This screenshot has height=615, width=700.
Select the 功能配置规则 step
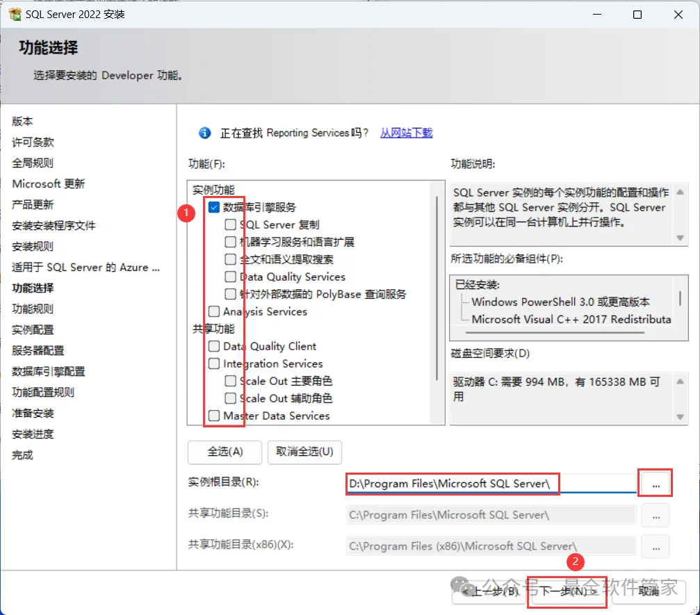(43, 393)
